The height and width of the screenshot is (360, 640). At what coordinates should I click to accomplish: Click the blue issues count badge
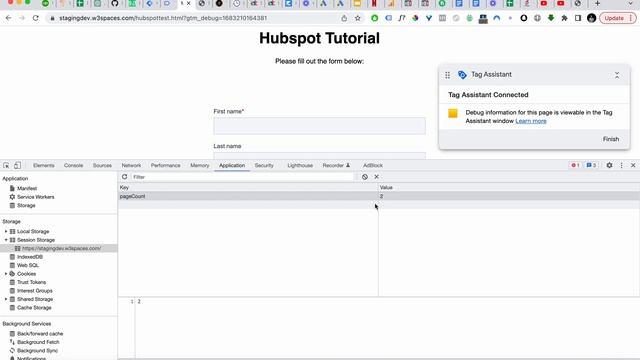point(591,165)
